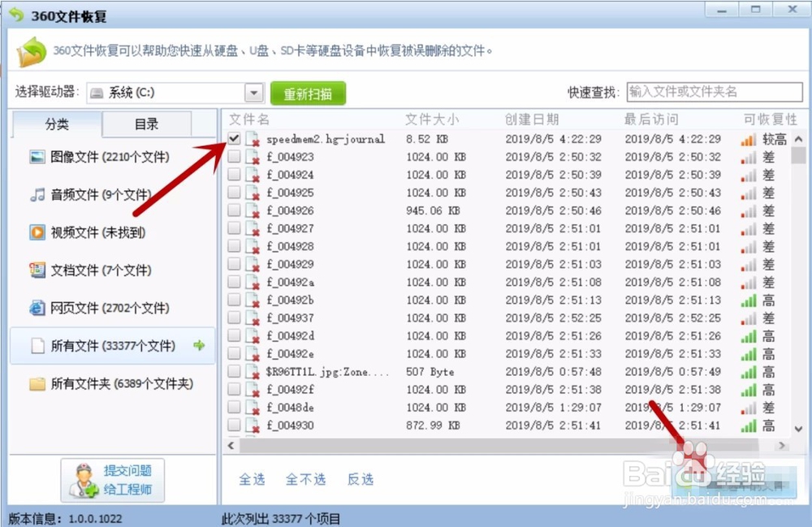The image size is (812, 527).
Task: Switch to the 目录 directory tab
Action: [x=148, y=123]
